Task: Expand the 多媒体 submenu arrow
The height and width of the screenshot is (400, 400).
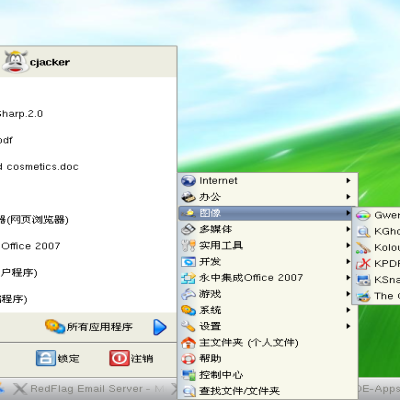Action: [348, 229]
